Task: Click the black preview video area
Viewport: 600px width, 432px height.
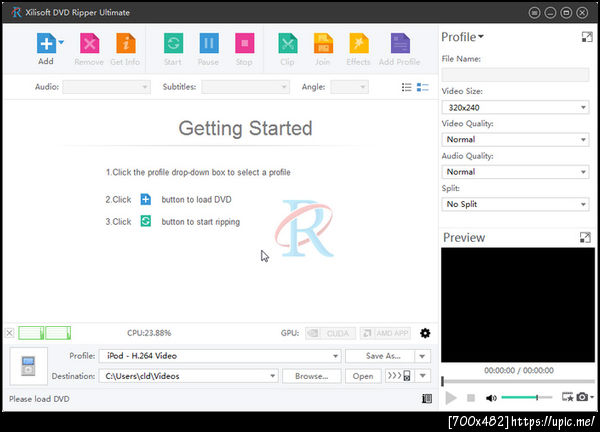Action: 518,305
